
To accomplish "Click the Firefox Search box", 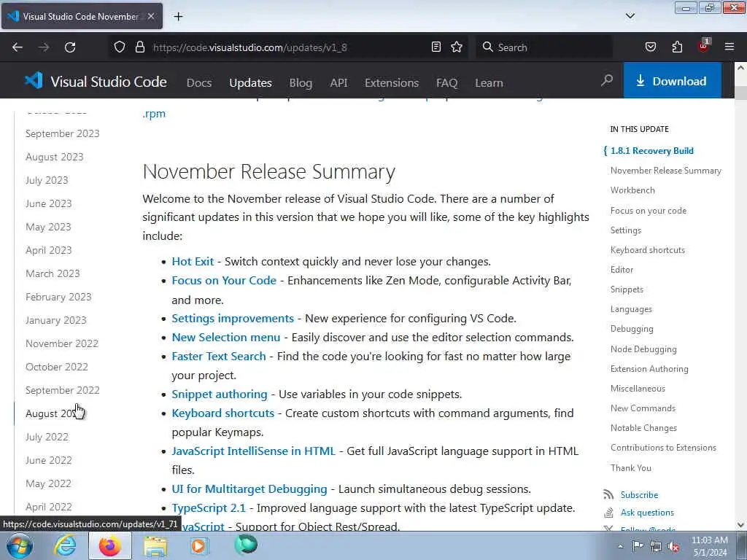I will (543, 47).
